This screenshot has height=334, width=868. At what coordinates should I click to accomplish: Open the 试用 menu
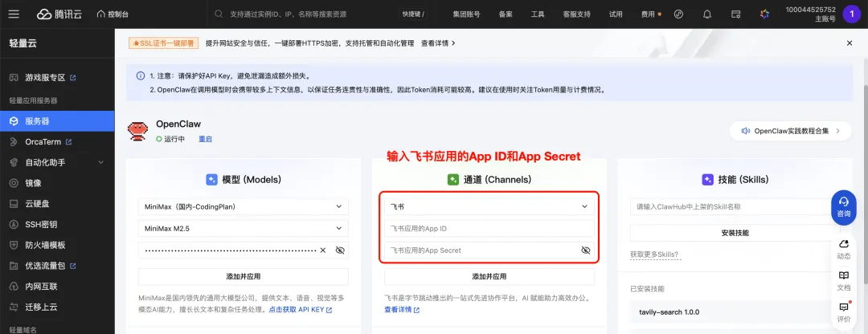tap(616, 14)
